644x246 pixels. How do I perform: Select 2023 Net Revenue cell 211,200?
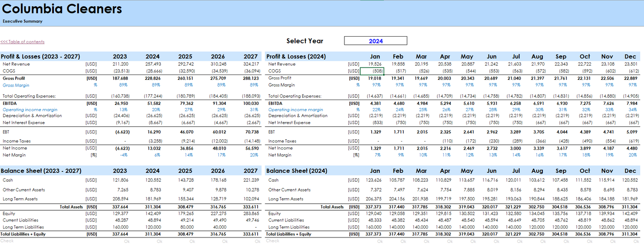pyautogui.click(x=120, y=64)
